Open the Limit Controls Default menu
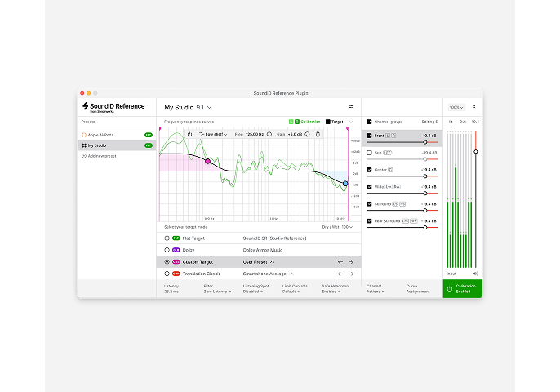Screen dimensions: 560x392 tap(295, 289)
